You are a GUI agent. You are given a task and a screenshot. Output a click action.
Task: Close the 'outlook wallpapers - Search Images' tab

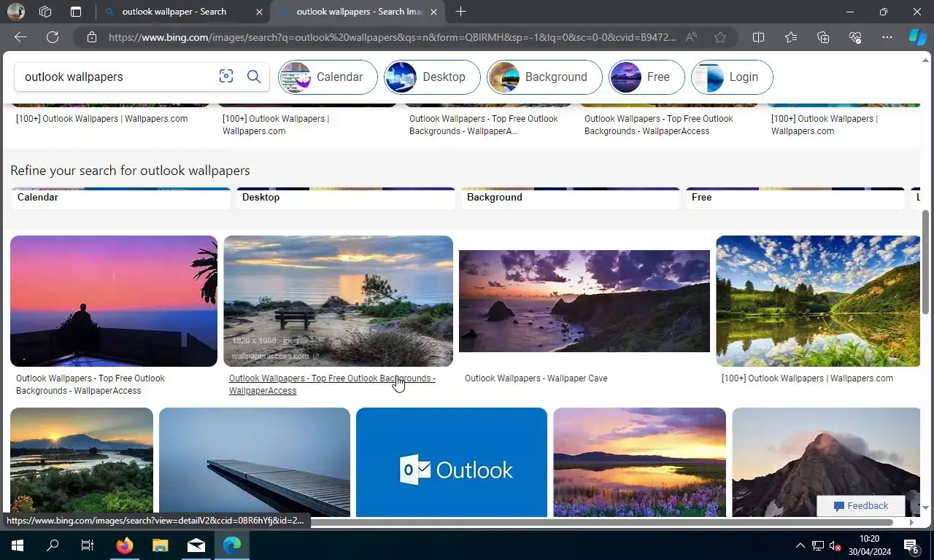point(433,12)
